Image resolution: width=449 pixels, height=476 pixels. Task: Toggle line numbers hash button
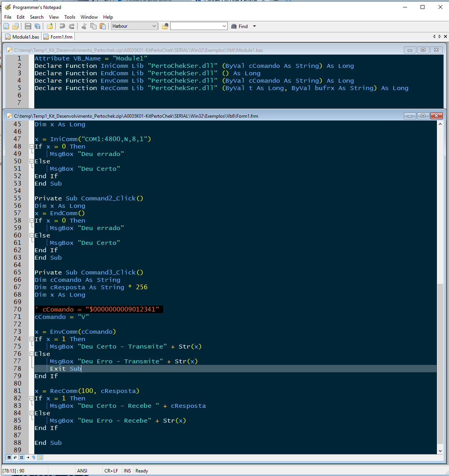click(x=21, y=457)
